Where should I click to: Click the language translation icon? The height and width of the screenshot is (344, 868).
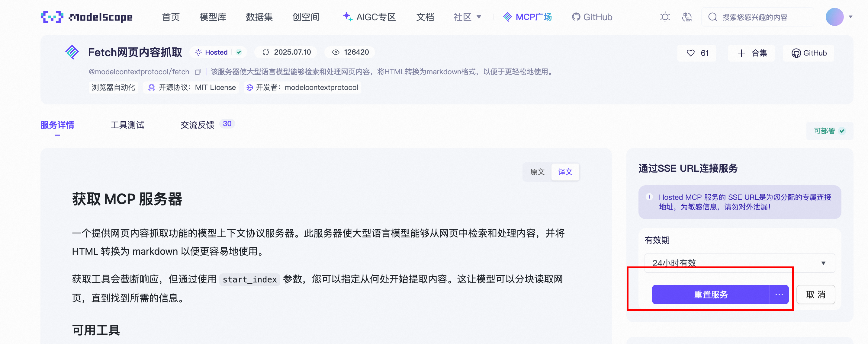tap(686, 17)
